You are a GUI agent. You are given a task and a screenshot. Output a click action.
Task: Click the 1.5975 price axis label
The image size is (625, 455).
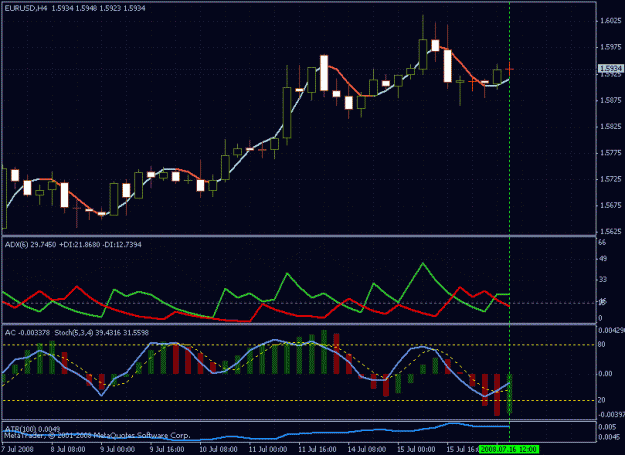[x=611, y=47]
